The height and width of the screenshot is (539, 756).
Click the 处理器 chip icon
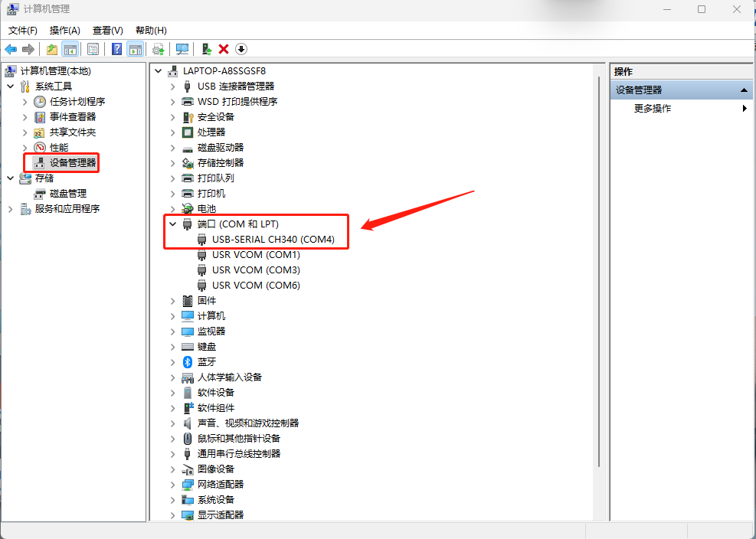coord(188,132)
